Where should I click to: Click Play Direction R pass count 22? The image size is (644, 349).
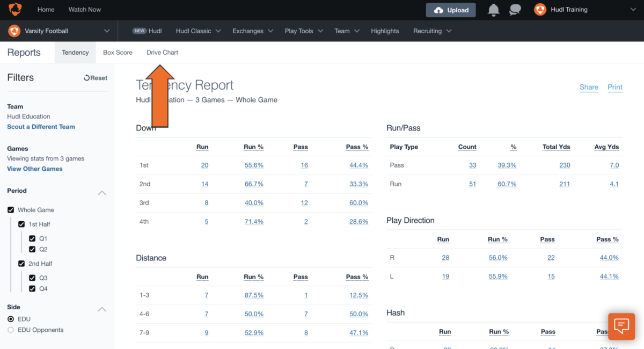[x=551, y=258]
